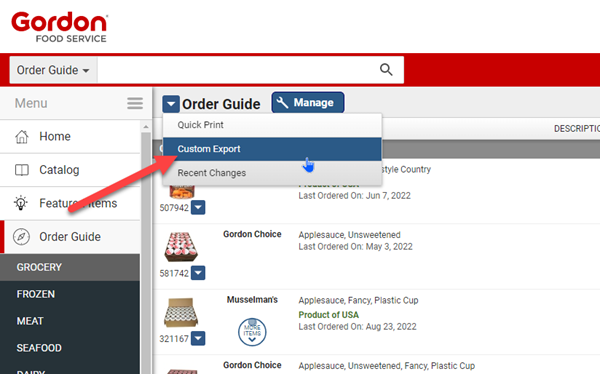Select the FROZEN category
The image size is (600, 374).
70,294
